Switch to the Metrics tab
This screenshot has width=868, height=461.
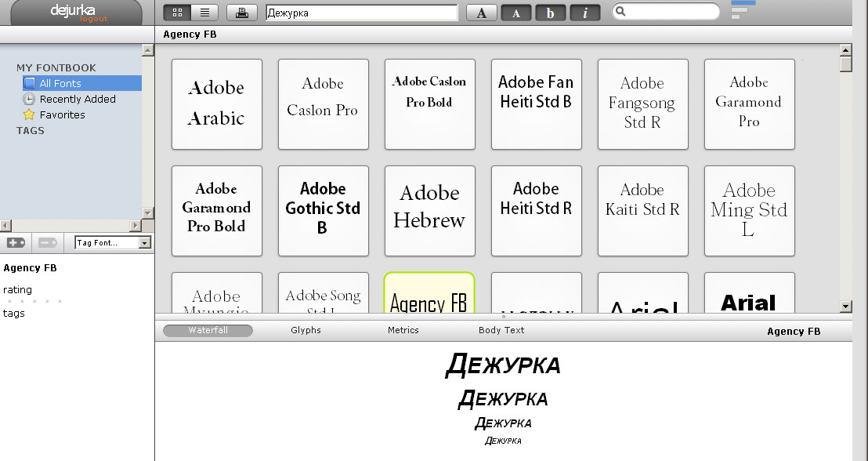point(403,330)
